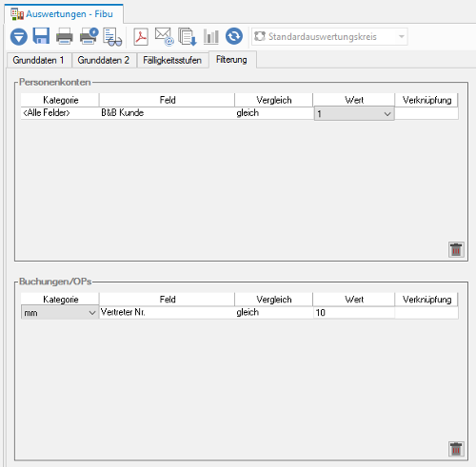
Task: Select the Auswertungen - Fibu window tab
Action: click(x=64, y=14)
